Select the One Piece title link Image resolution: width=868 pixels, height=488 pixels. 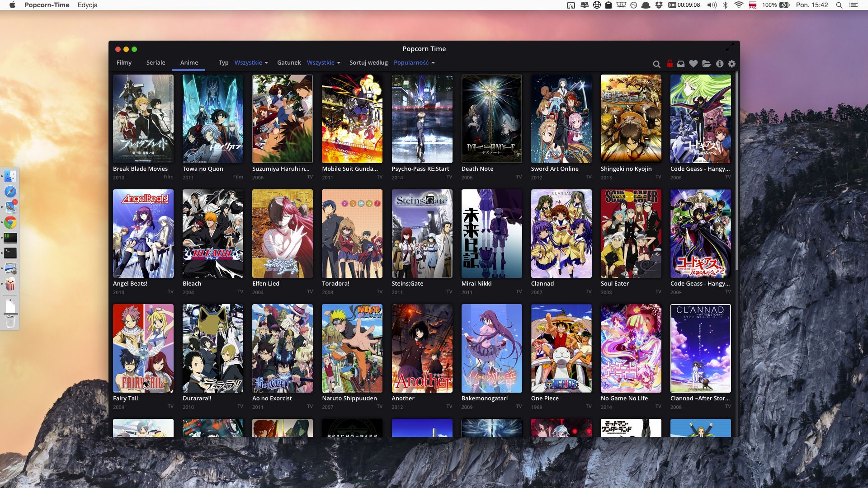[545, 398]
